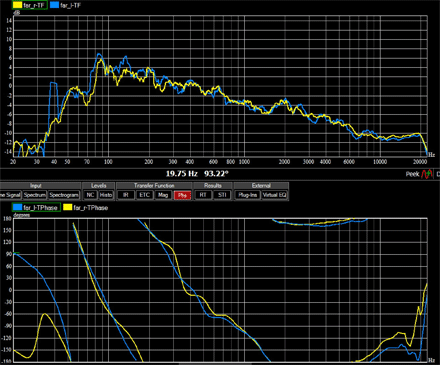Select the yellow far_r-TF trace swatch
Image resolution: width=440 pixels, height=365 pixels.
[18, 5]
